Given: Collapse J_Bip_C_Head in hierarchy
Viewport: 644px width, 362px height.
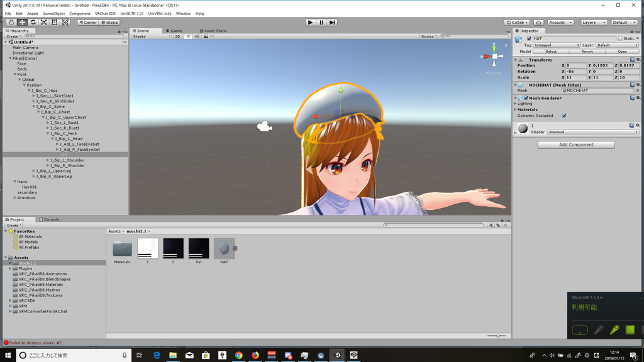Looking at the screenshot, I should tap(52, 139).
